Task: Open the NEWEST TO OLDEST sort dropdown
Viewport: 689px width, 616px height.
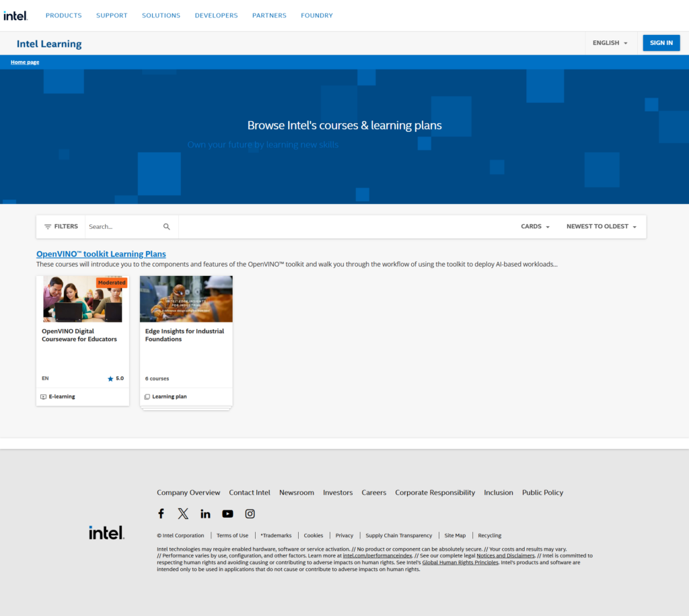Action: (x=602, y=227)
